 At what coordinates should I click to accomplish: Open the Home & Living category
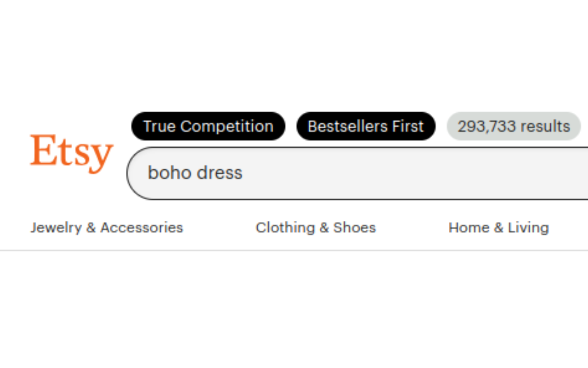coord(498,228)
